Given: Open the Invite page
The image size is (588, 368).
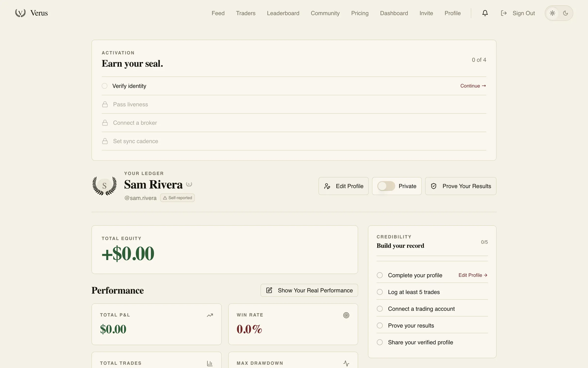Looking at the screenshot, I should (426, 13).
